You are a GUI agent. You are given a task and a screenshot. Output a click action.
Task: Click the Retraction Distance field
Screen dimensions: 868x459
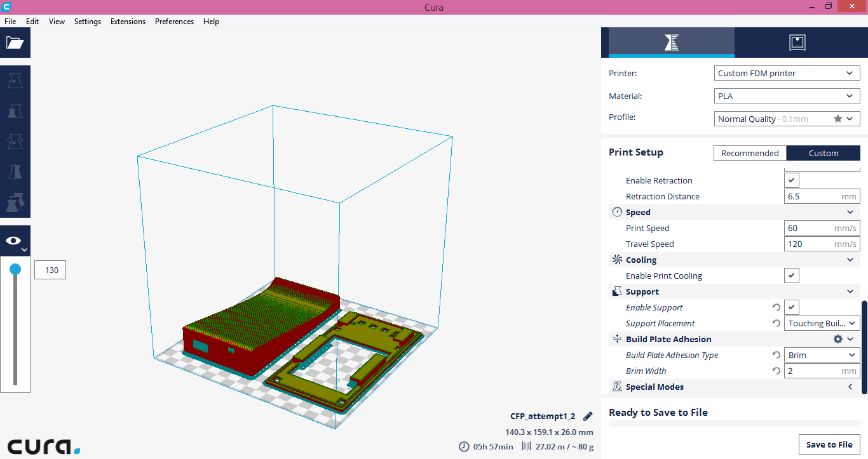click(822, 196)
